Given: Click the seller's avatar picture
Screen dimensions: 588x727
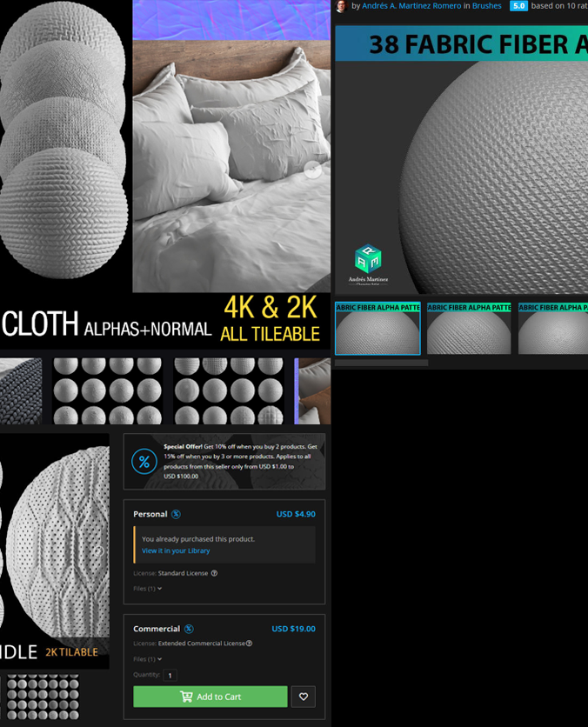Looking at the screenshot, I should click(340, 6).
